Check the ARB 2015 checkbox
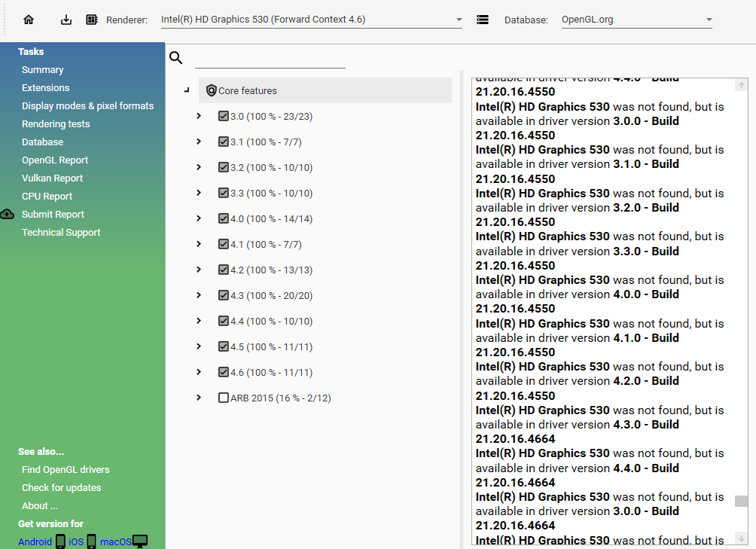756x549 pixels. pos(223,397)
